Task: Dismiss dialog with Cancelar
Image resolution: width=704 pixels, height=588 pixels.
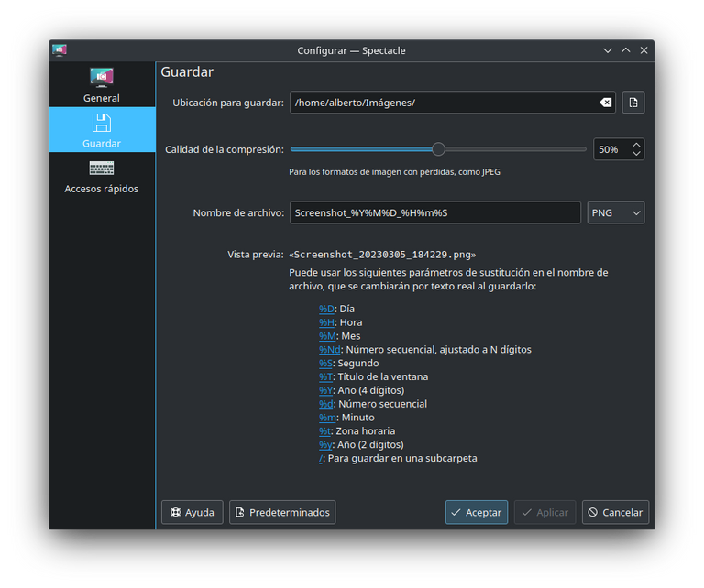Action: coord(616,512)
